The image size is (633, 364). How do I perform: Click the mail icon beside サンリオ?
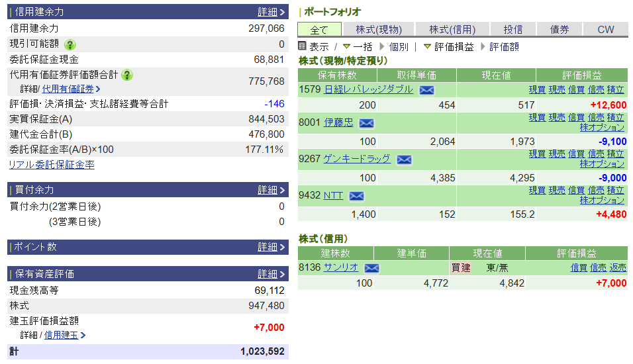pos(371,268)
